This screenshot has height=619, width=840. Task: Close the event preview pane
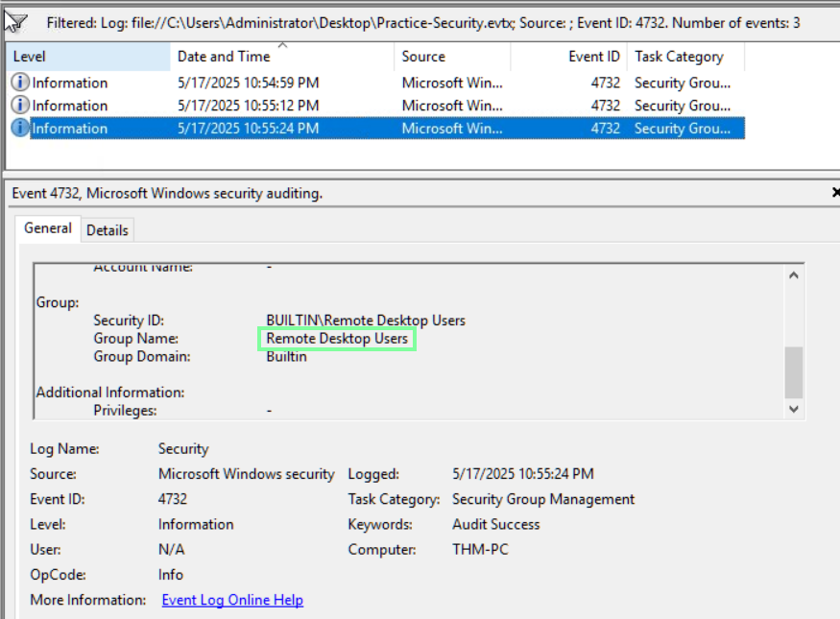tap(834, 193)
